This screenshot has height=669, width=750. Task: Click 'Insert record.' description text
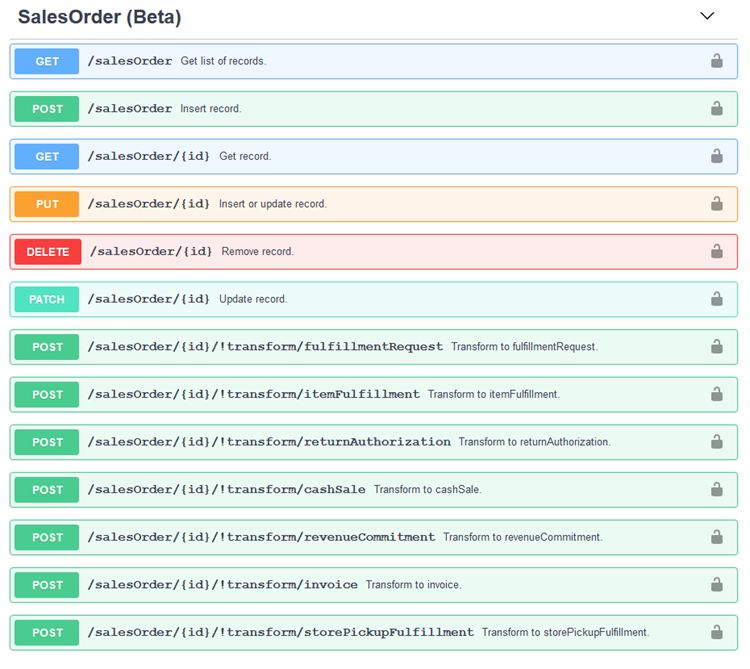[210, 109]
